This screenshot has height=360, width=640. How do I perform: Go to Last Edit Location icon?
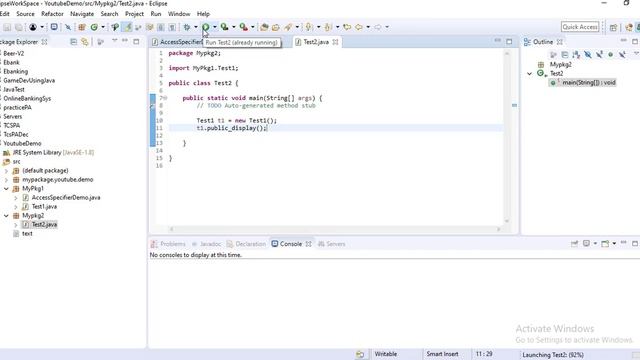pos(347,27)
